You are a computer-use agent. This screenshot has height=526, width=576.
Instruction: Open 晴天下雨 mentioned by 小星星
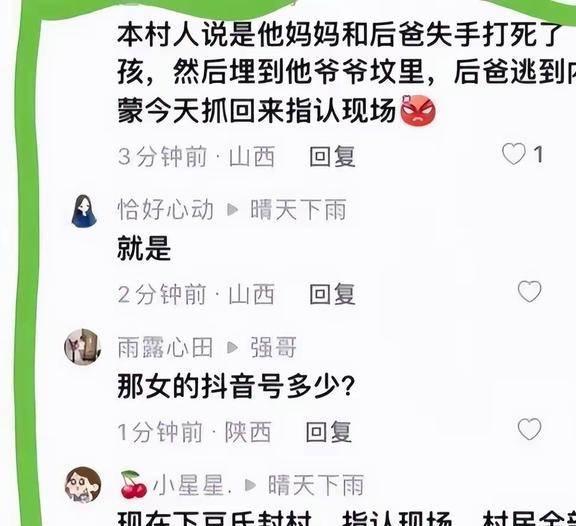pos(316,485)
